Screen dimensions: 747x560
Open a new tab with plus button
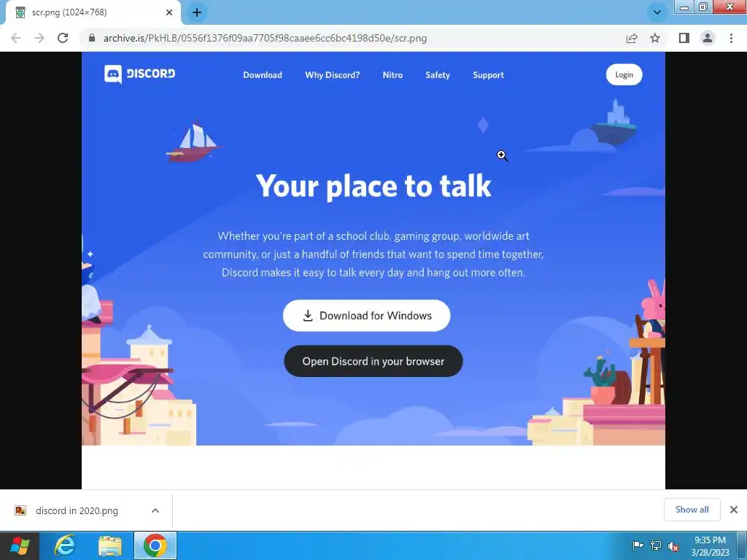(x=197, y=12)
